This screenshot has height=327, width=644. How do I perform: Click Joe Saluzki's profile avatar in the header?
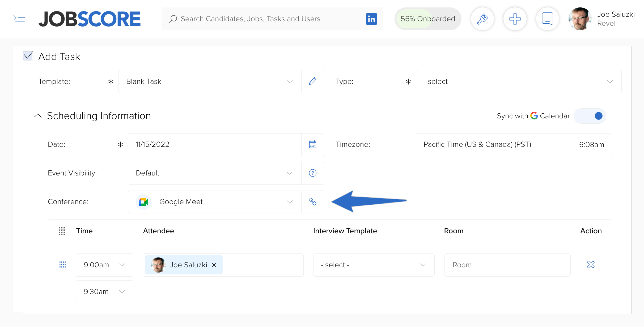coord(580,19)
